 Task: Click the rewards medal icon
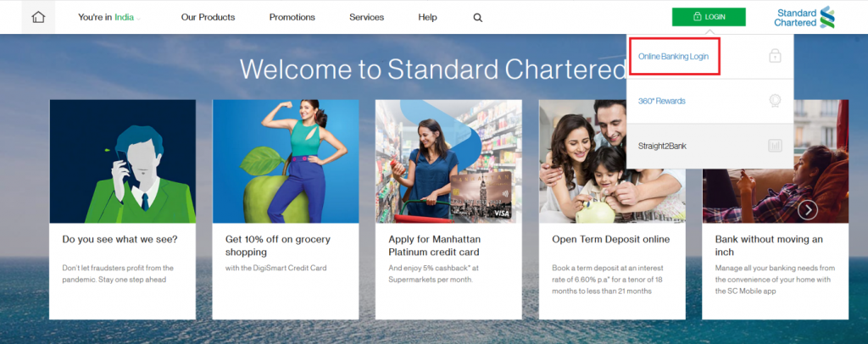tap(775, 101)
